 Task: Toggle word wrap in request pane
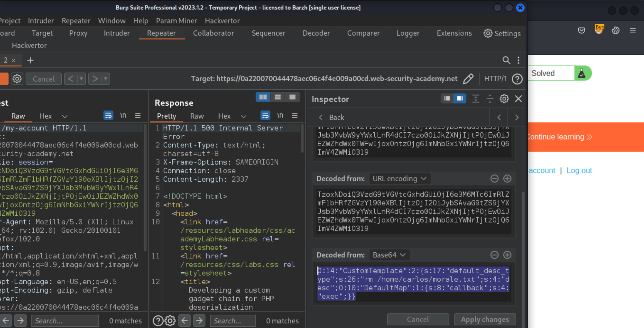(108, 115)
